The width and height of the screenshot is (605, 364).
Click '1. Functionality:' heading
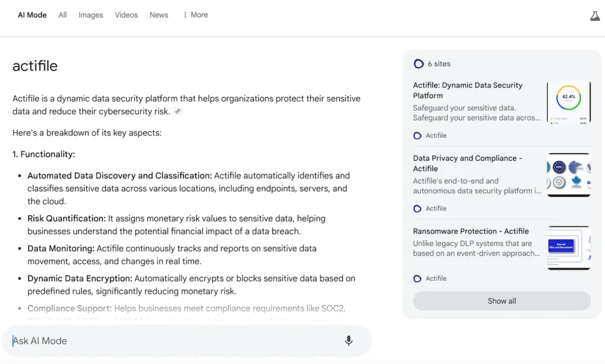(x=44, y=154)
